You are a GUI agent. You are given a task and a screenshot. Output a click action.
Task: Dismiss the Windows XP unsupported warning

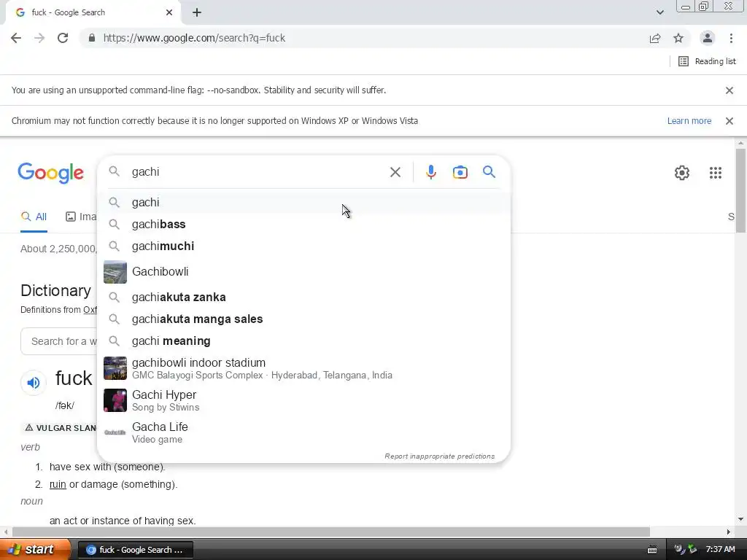pyautogui.click(x=729, y=121)
